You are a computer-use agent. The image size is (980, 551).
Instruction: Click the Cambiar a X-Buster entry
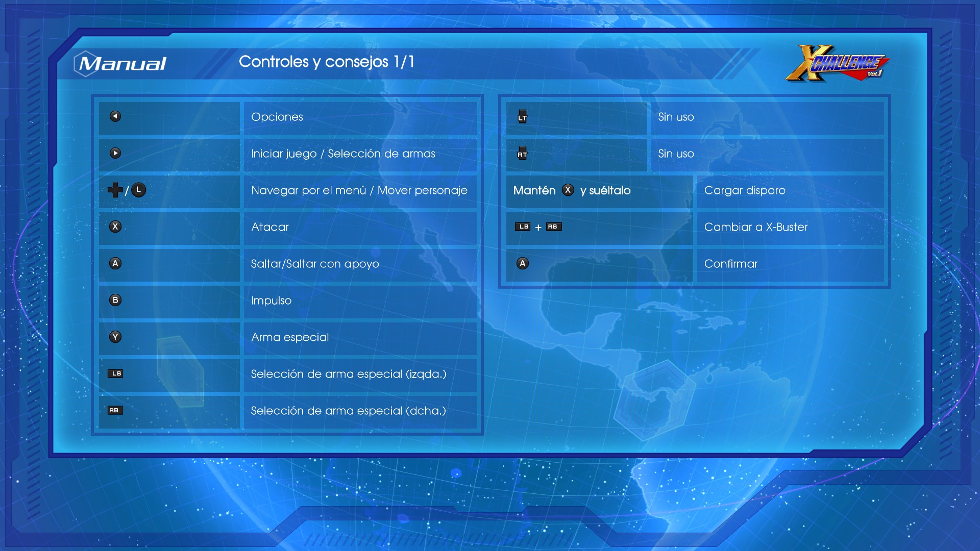pyautogui.click(x=755, y=227)
